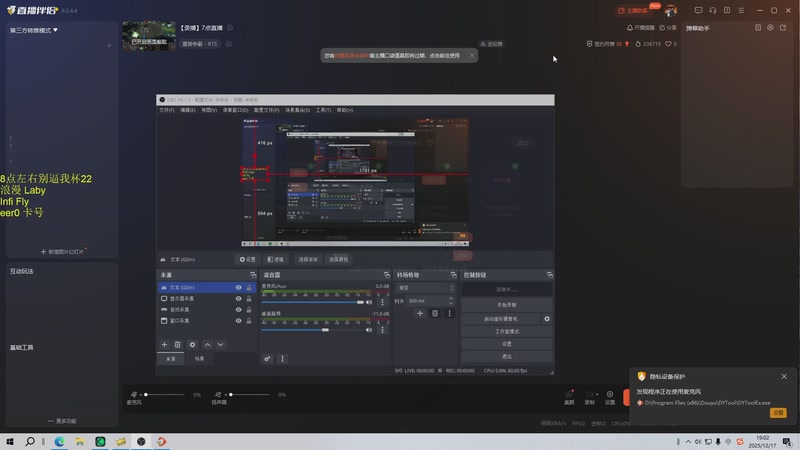Open transition three-dot options menu

point(449,313)
